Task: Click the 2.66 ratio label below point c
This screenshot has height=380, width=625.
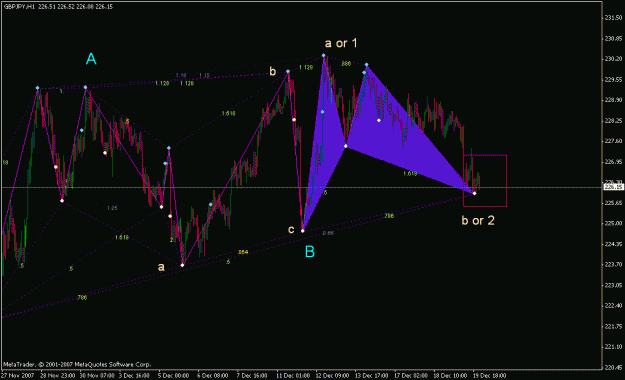Action: [328, 233]
